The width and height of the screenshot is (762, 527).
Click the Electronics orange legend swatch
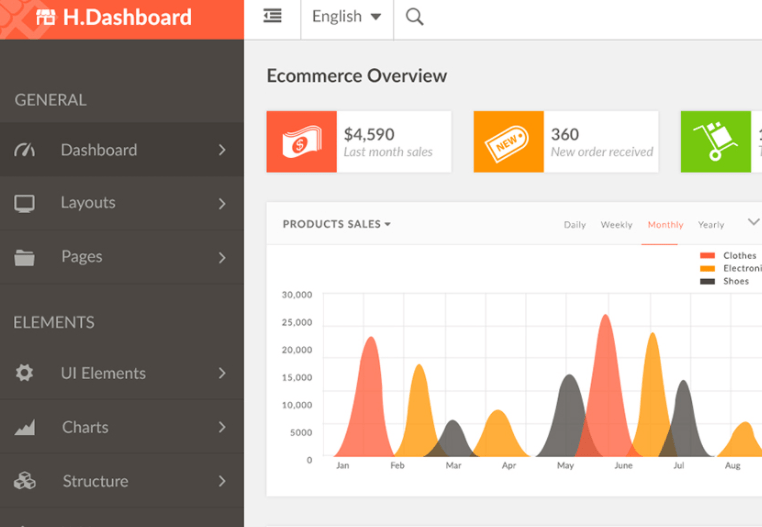pos(707,268)
